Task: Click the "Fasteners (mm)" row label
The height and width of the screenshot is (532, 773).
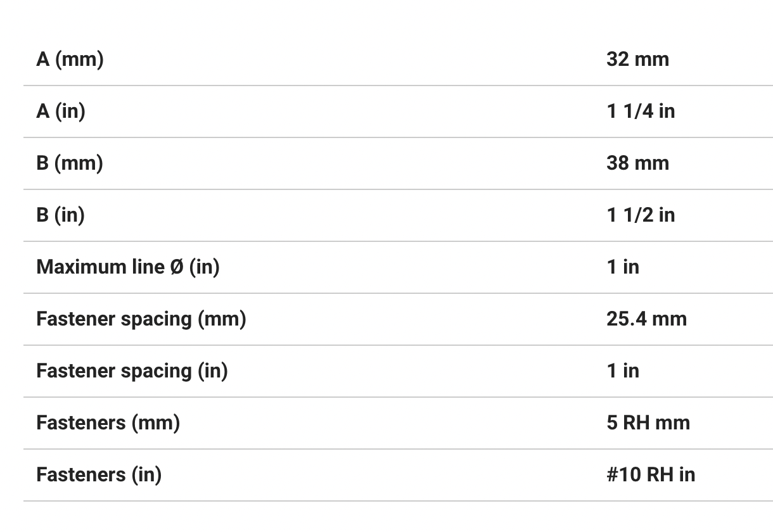Action: pos(108,423)
